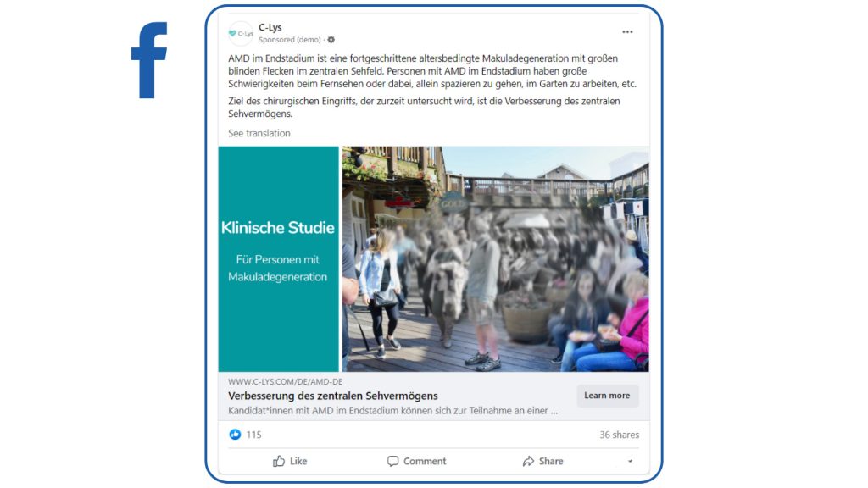Click the Share arrow icon
Screen dimensions: 868x488
[528, 461]
